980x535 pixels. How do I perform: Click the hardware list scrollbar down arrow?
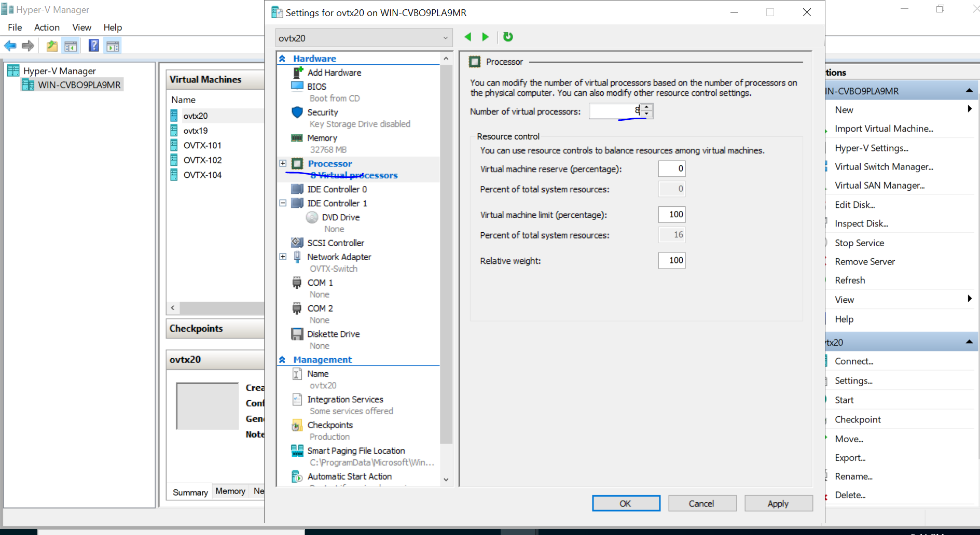tap(446, 480)
